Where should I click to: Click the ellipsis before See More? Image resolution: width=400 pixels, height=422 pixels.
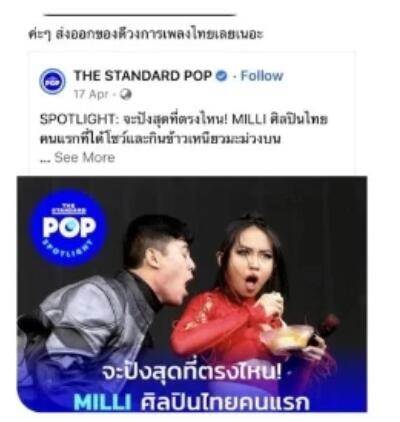pos(45,159)
